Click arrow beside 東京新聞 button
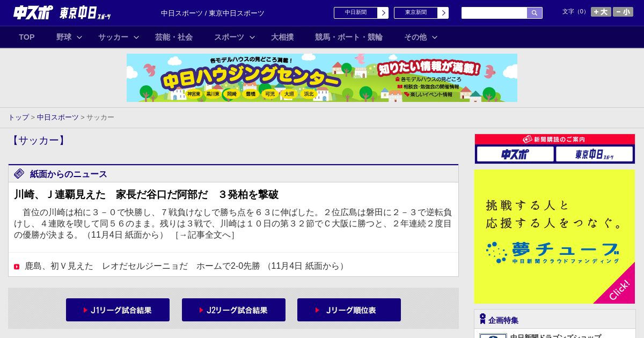 [x=443, y=13]
